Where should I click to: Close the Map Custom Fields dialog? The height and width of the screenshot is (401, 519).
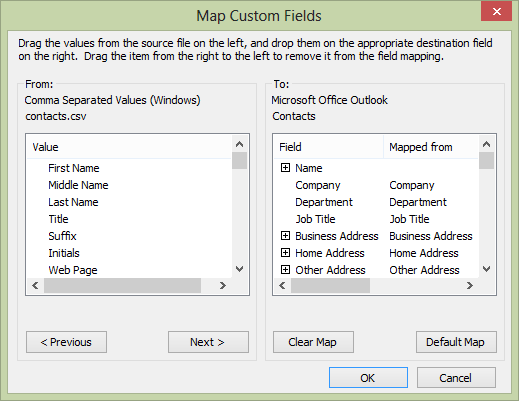coord(496,12)
